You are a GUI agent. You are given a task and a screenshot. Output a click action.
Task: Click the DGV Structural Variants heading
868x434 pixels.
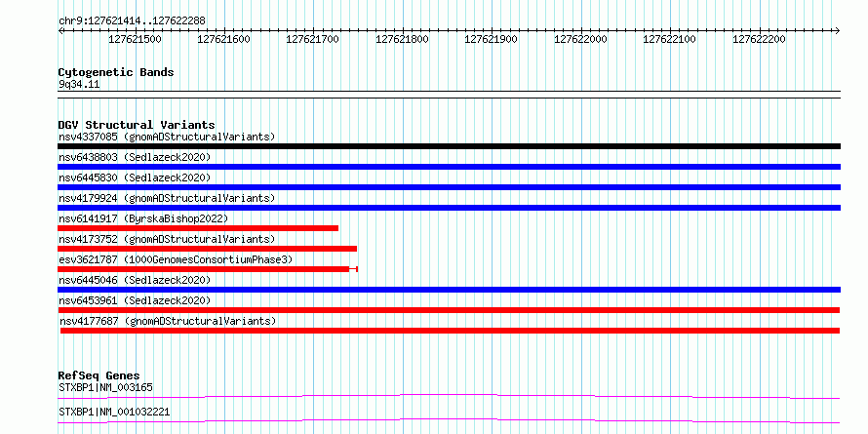137,125
